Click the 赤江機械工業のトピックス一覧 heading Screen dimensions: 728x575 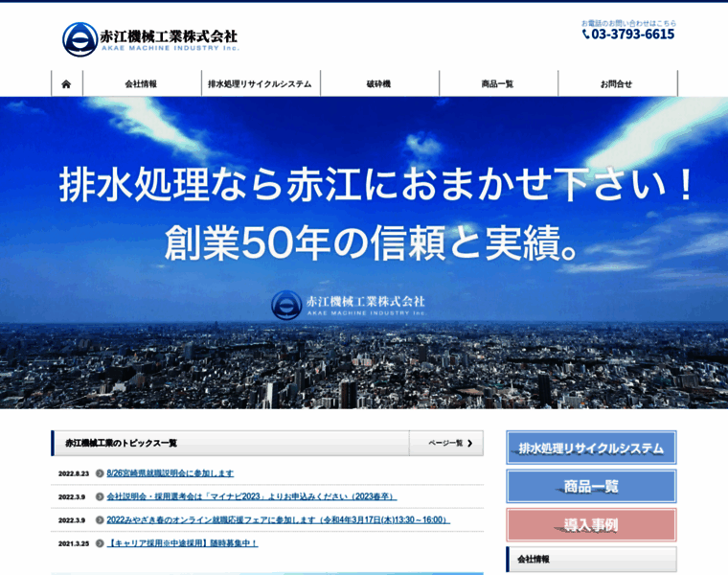coord(121,443)
